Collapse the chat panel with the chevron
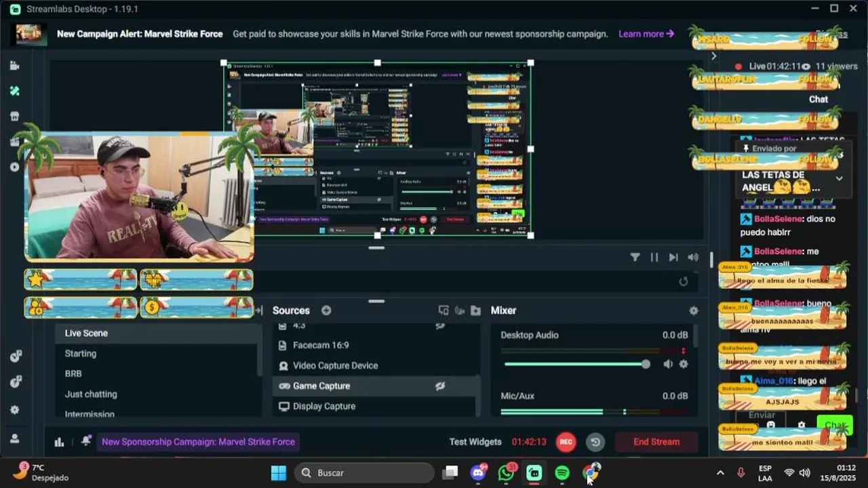The height and width of the screenshot is (488, 868). 713,56
